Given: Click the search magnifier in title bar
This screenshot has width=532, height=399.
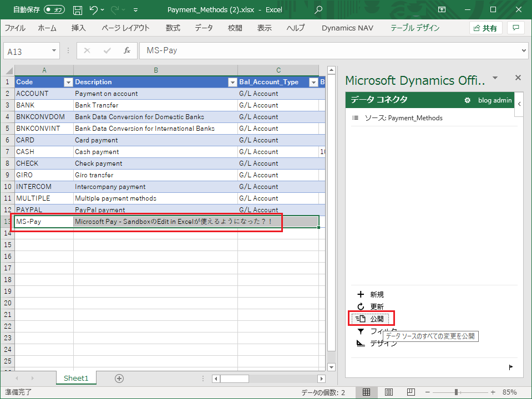Looking at the screenshot, I should point(318,10).
